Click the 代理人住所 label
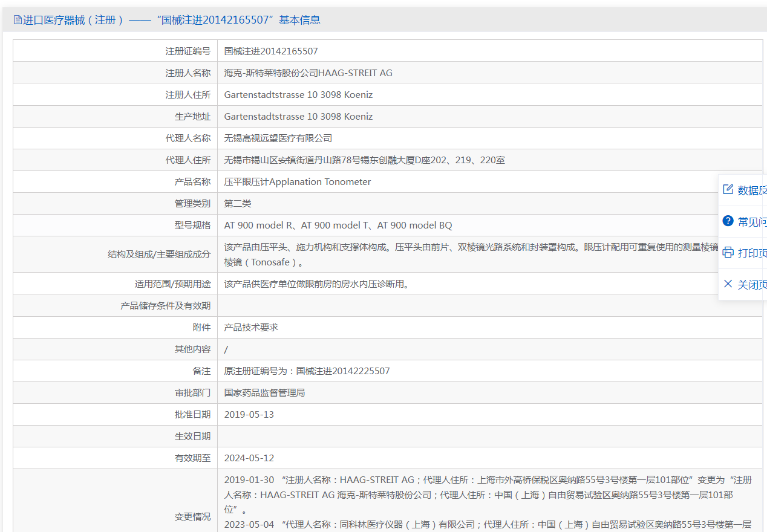 pyautogui.click(x=188, y=160)
